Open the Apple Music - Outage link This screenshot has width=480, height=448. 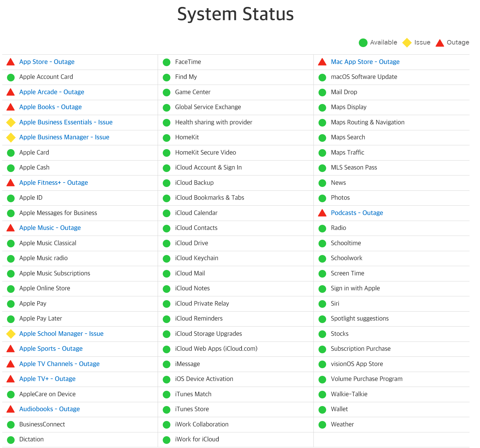[50, 228]
